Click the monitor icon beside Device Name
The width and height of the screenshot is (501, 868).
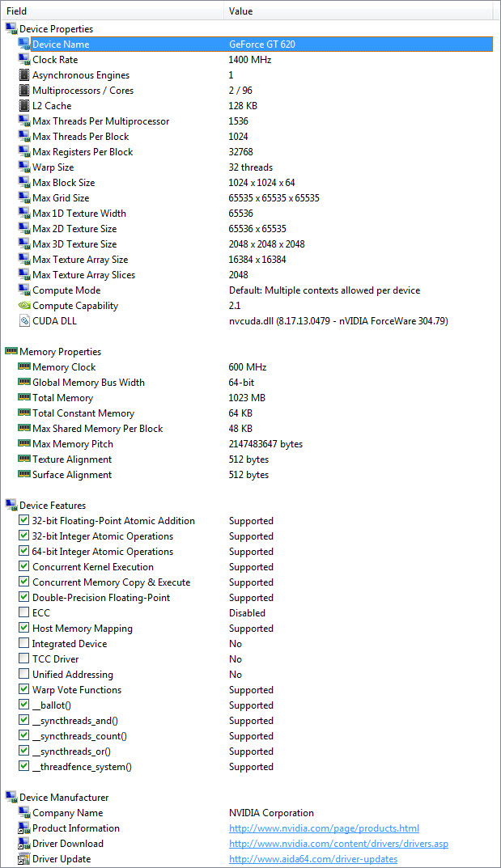24,44
